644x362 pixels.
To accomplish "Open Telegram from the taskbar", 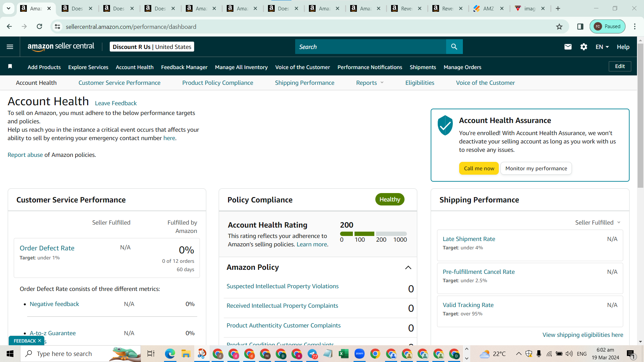I will tap(312, 354).
